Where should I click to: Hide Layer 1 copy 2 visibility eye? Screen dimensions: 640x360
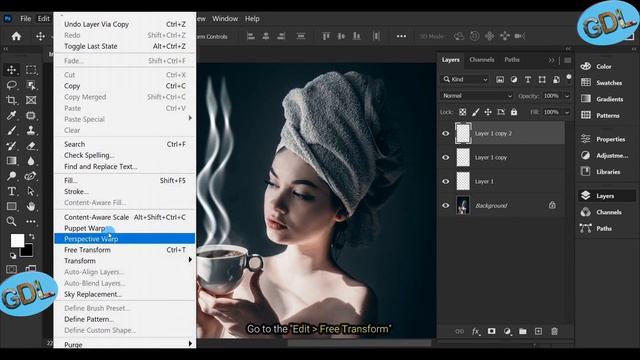point(446,133)
